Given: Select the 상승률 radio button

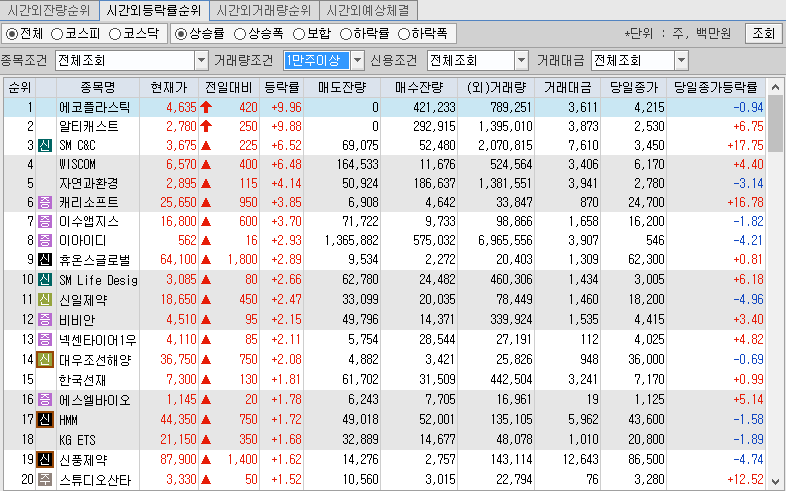Looking at the screenshot, I should pos(180,34).
